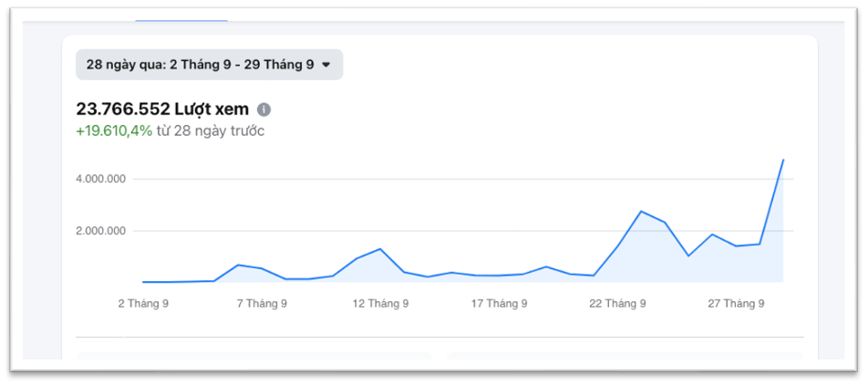Viewport: 868px width, 385px height.
Task: Click the 2.000.000 y-axis label
Action: coord(101,231)
